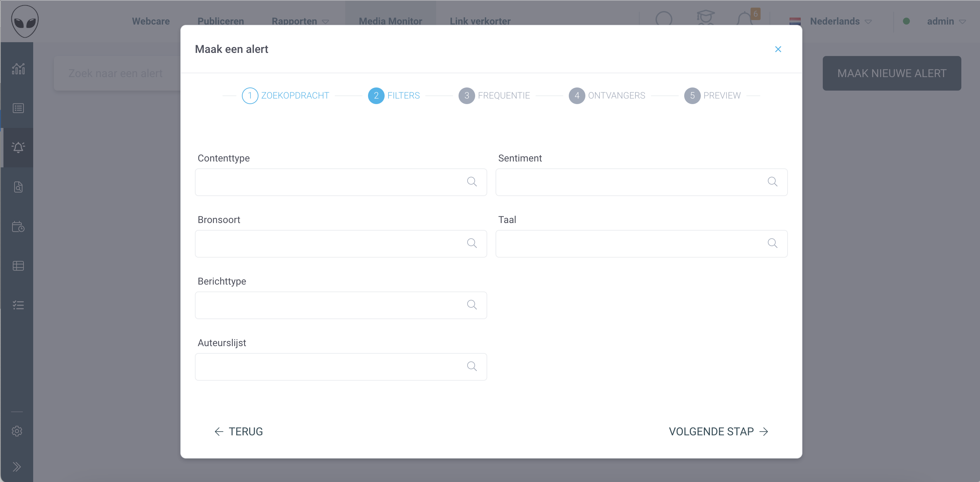Image resolution: width=980 pixels, height=482 pixels.
Task: Open the Contenttype dropdown field
Action: tap(341, 182)
